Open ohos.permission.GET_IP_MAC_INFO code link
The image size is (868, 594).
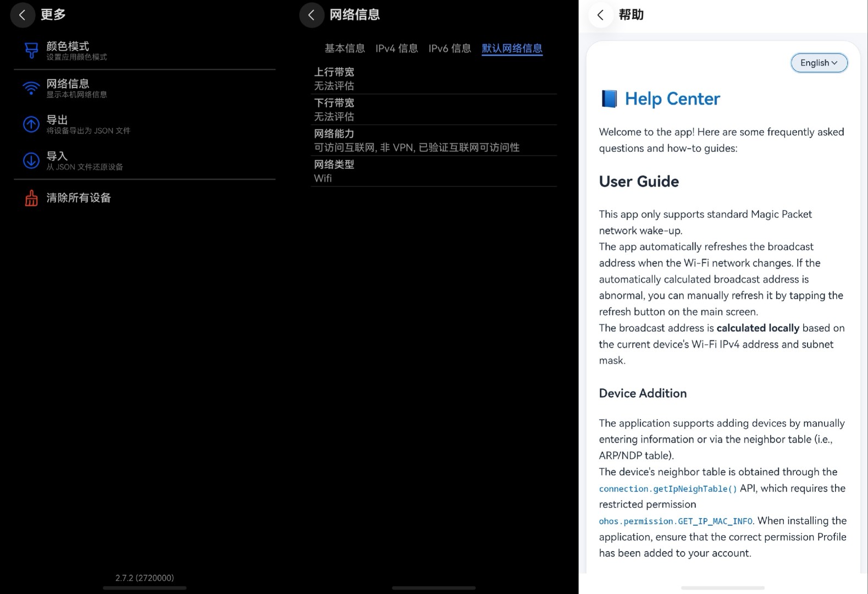pos(676,521)
